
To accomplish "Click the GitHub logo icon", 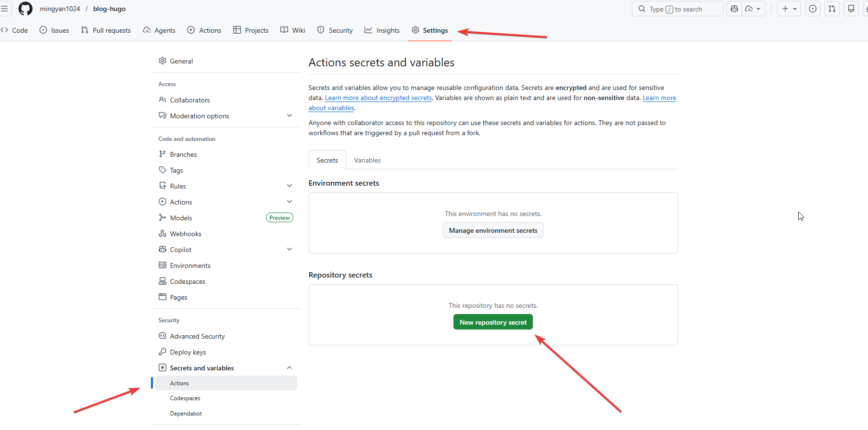I will pos(25,9).
